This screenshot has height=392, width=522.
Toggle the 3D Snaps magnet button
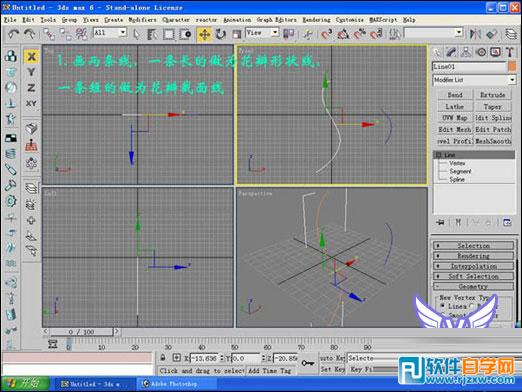click(x=326, y=34)
